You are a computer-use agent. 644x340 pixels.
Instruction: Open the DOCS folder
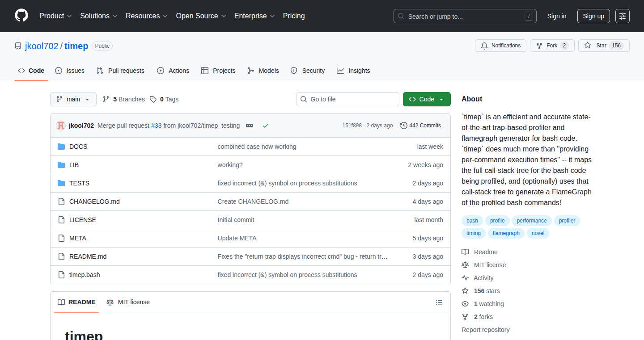pyautogui.click(x=78, y=147)
